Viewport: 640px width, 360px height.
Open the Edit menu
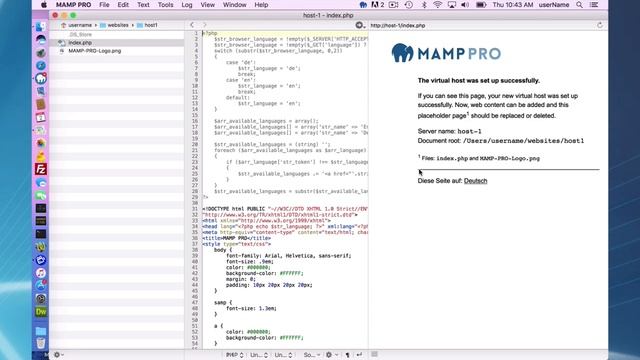pos(123,5)
